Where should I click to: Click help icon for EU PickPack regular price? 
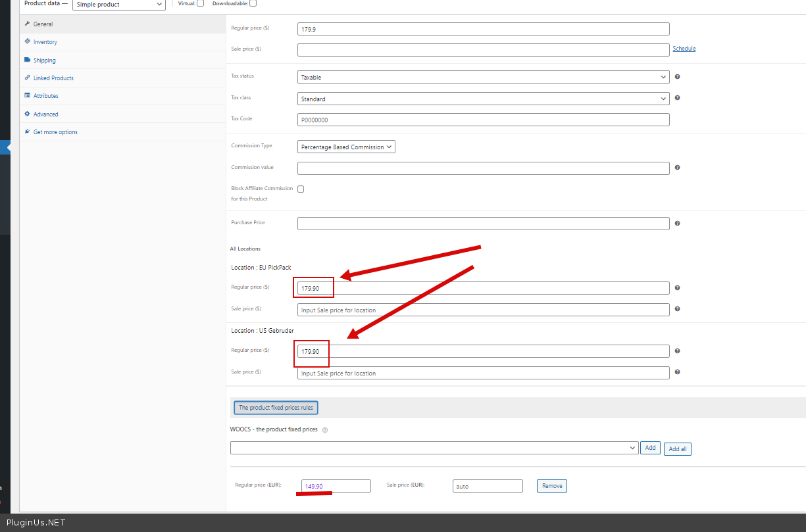tap(677, 287)
